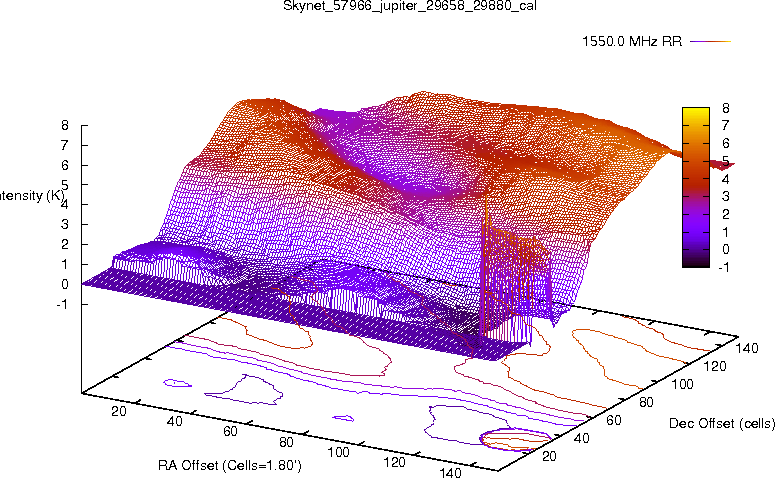Click the 0 tick on the Intensity axis
This screenshot has width=775, height=478.
65,284
